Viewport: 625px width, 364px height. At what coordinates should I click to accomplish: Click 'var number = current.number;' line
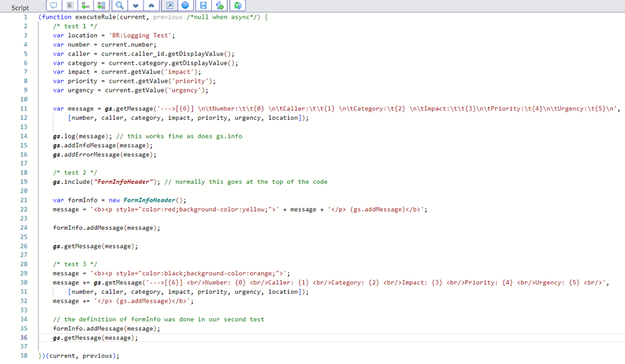tap(105, 45)
